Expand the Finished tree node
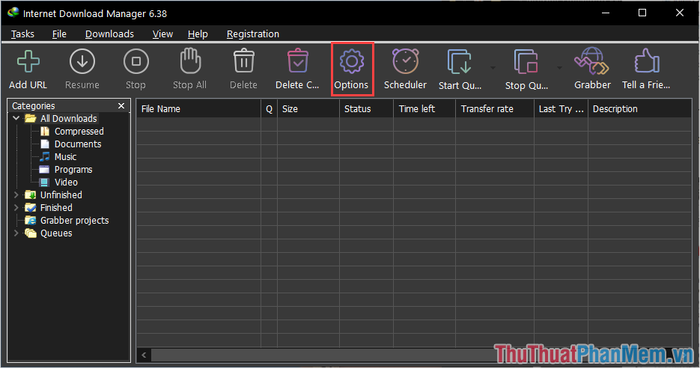This screenshot has width=700, height=368. (x=16, y=208)
